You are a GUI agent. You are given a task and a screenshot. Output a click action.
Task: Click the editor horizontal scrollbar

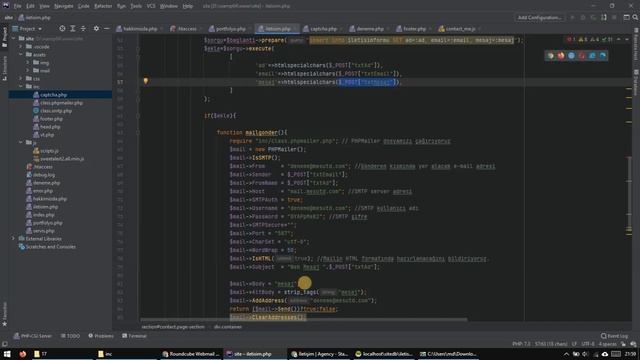pos(304,320)
